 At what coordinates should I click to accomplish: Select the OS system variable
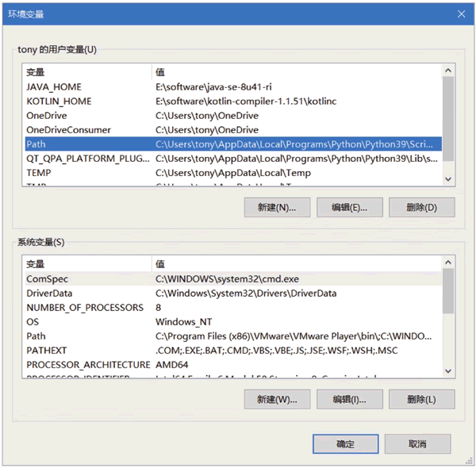(x=233, y=322)
